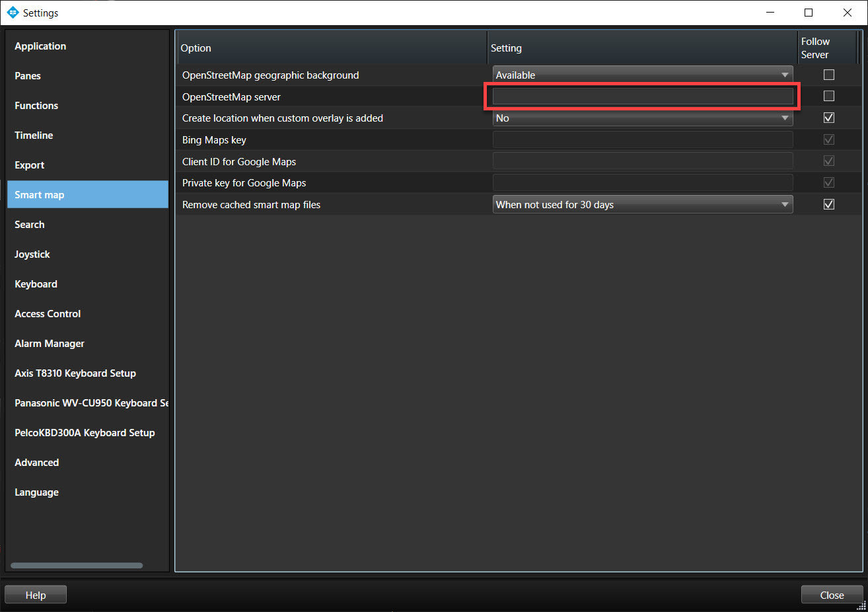Screen dimensions: 868x612
Task: Open Axis T8310 Keyboard Setup tab
Action: pos(75,373)
